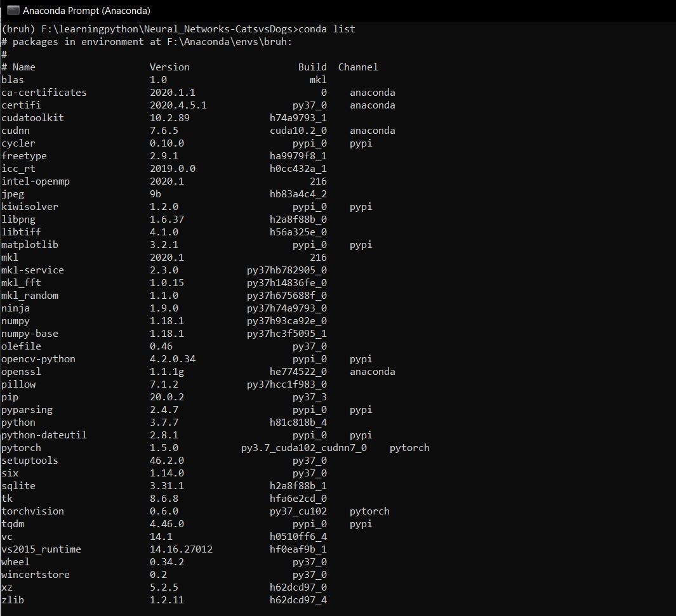Click the 'python-dateutil' package name

tap(44, 435)
